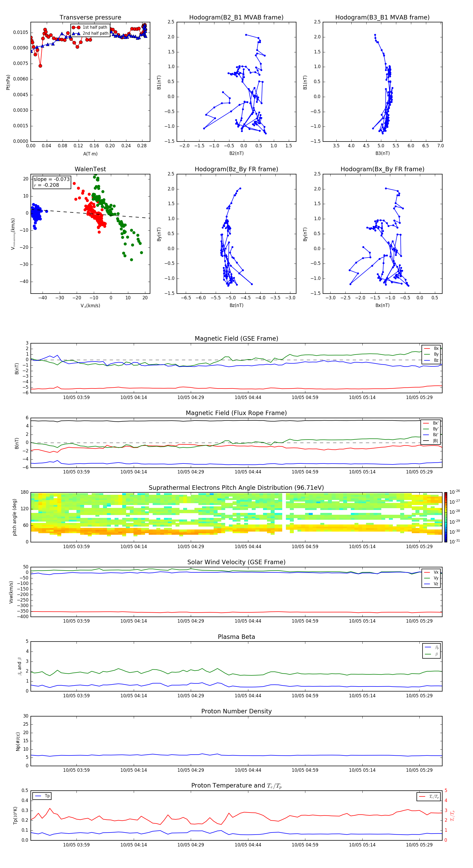Click the 'Np(#/cc)' axis label

pyautogui.click(x=18, y=741)
